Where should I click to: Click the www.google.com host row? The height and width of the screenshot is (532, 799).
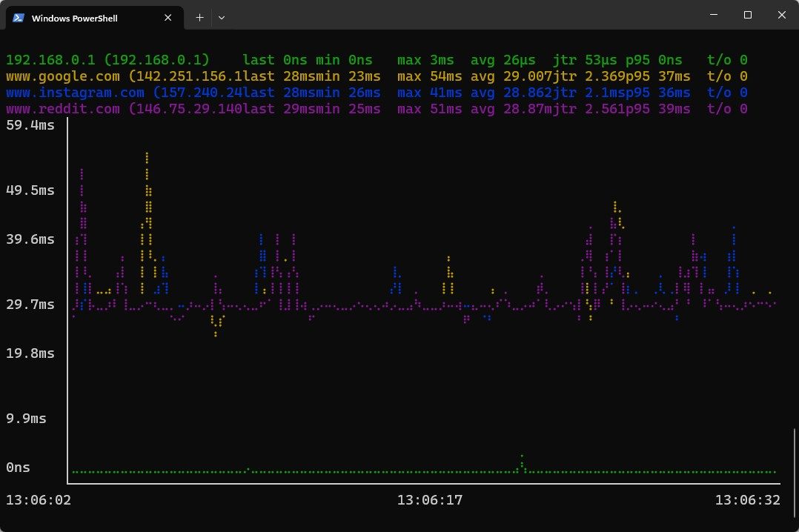(x=377, y=76)
